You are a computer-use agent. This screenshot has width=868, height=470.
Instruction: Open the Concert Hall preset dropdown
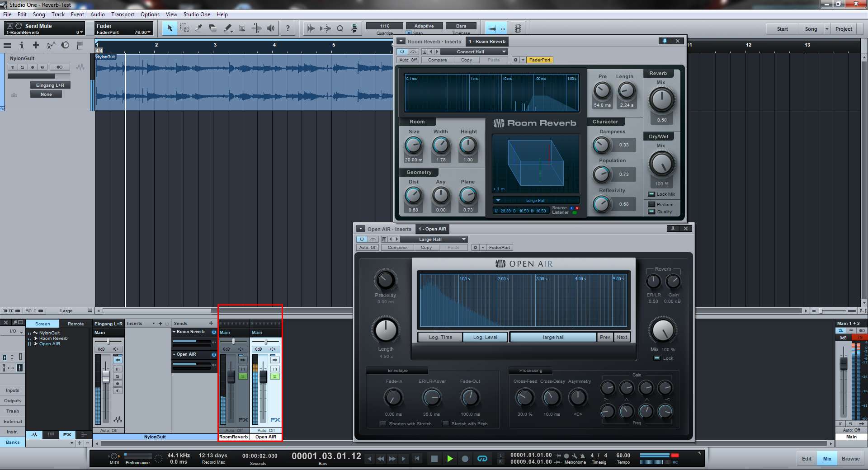point(475,52)
